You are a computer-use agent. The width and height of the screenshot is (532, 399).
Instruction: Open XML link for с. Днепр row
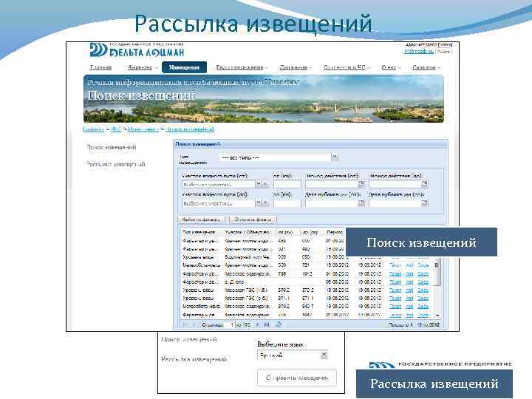click(x=409, y=282)
